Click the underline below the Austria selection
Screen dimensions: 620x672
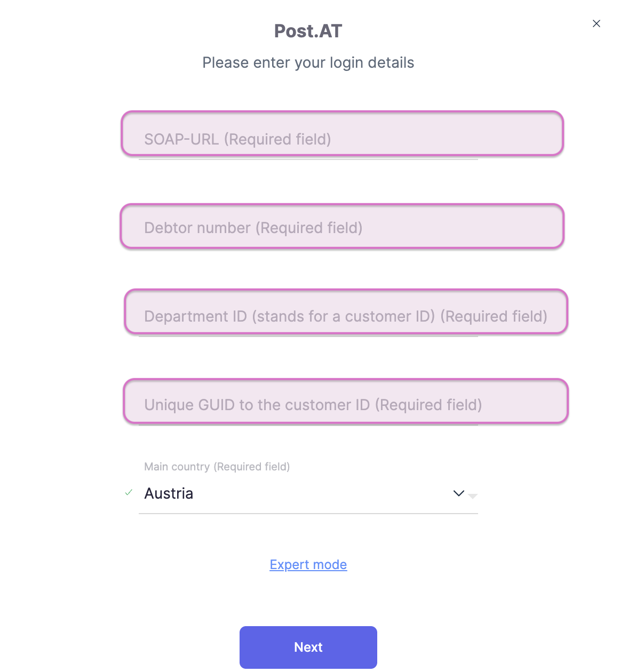click(308, 514)
